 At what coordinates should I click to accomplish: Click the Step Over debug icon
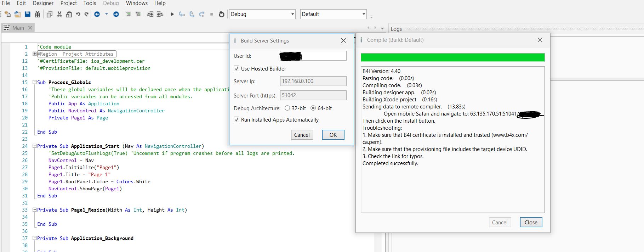coord(192,14)
